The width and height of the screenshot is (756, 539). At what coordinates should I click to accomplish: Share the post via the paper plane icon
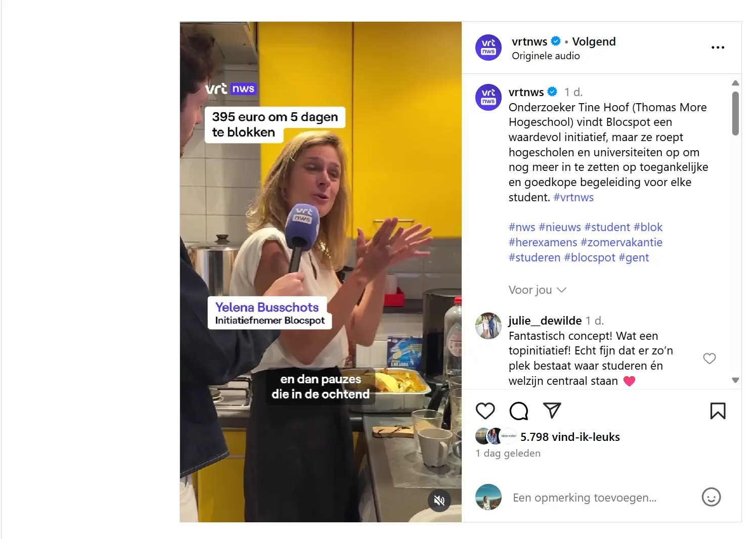pyautogui.click(x=552, y=411)
